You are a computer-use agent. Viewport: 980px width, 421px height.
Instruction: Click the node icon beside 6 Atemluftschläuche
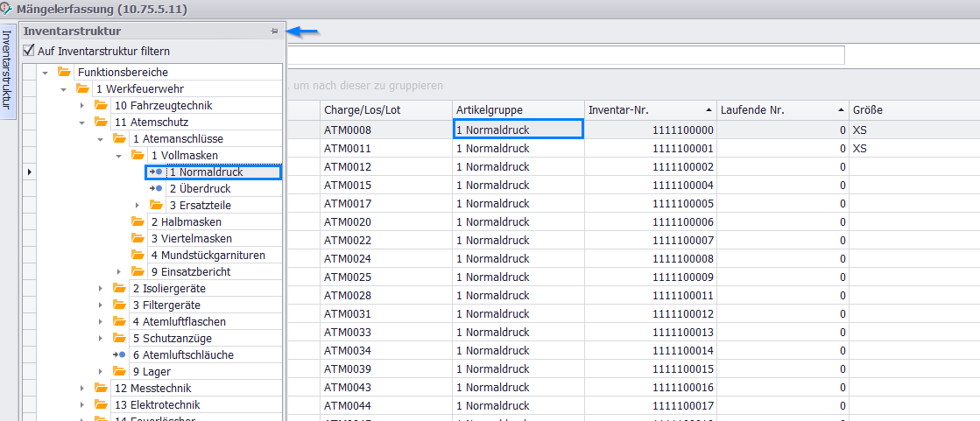pos(119,355)
